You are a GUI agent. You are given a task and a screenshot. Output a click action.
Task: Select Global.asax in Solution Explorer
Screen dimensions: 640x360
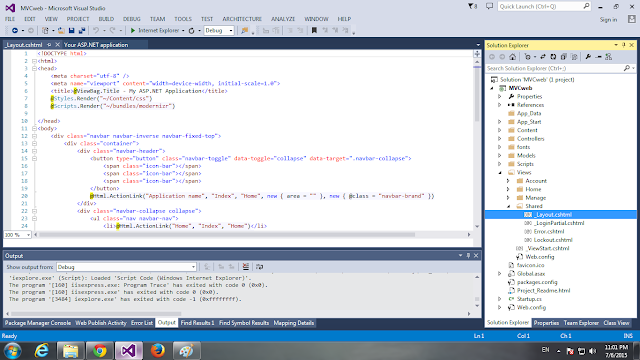tap(531, 274)
